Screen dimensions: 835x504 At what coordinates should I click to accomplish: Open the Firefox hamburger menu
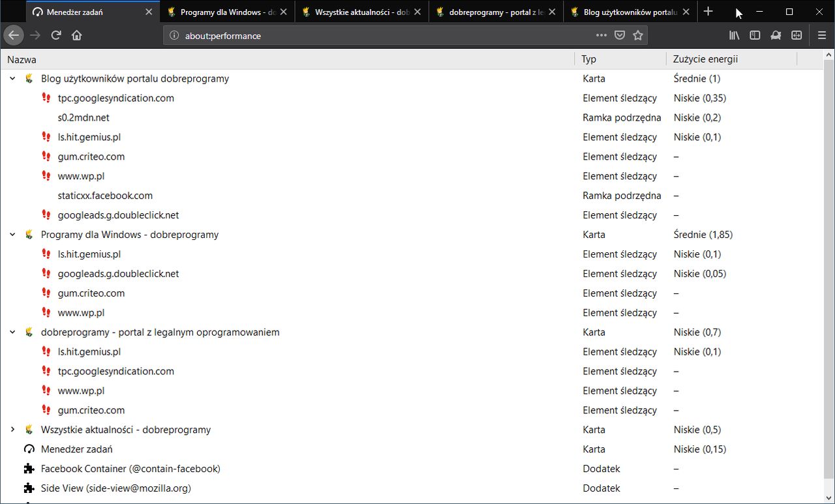tap(821, 35)
